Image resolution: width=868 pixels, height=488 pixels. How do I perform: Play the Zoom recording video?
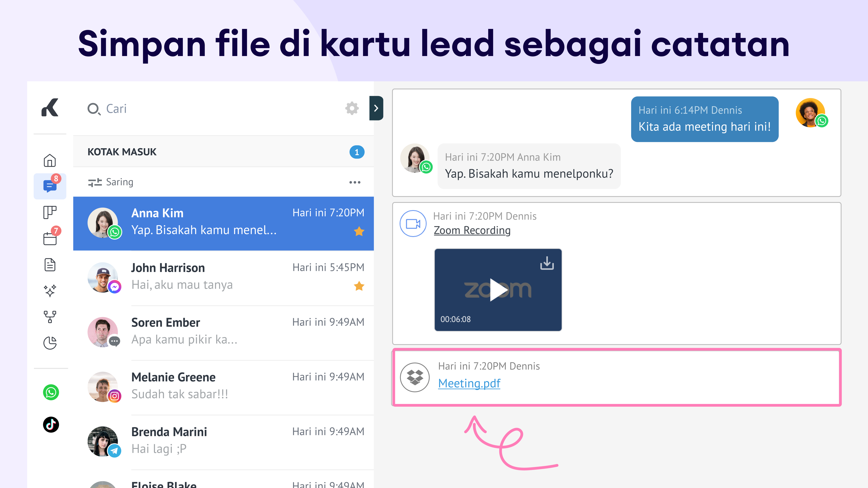click(498, 290)
